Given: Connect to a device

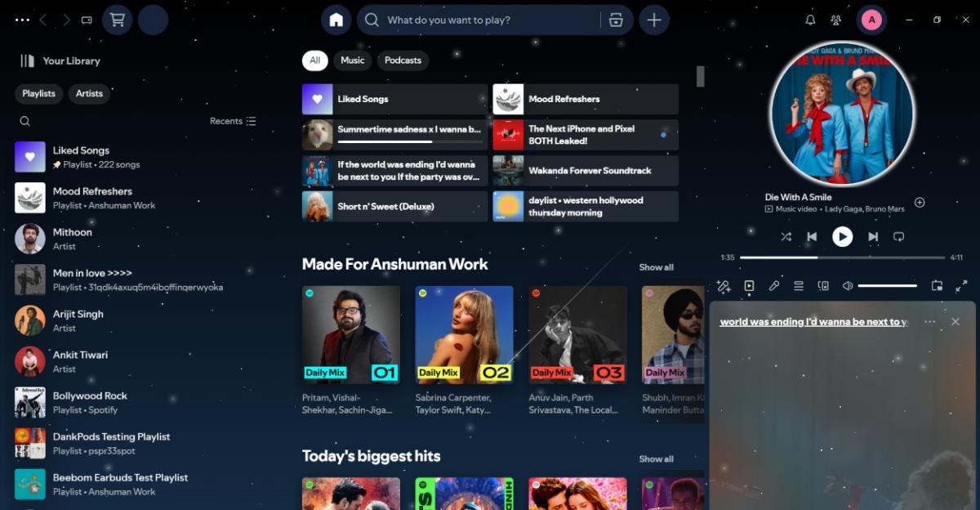Looking at the screenshot, I should (x=824, y=285).
